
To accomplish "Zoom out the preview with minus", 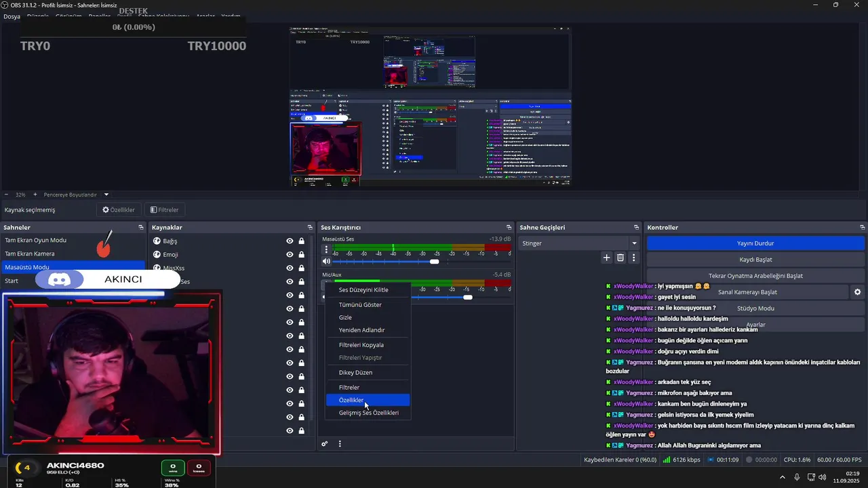I will coord(6,195).
